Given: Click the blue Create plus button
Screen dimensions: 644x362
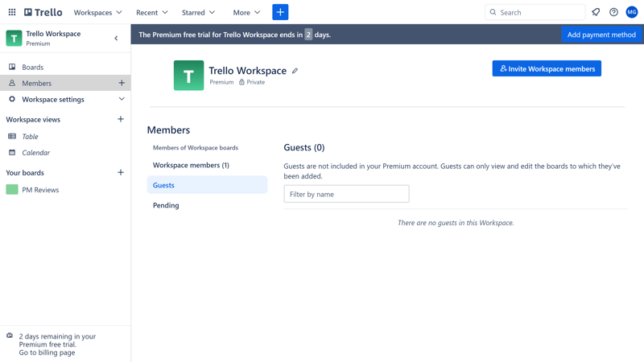Looking at the screenshot, I should [280, 12].
